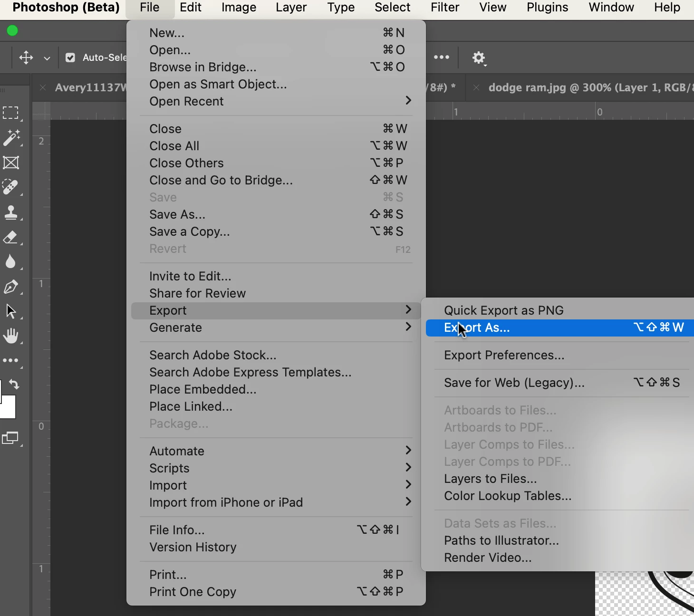Open the Type menu

coord(341,8)
